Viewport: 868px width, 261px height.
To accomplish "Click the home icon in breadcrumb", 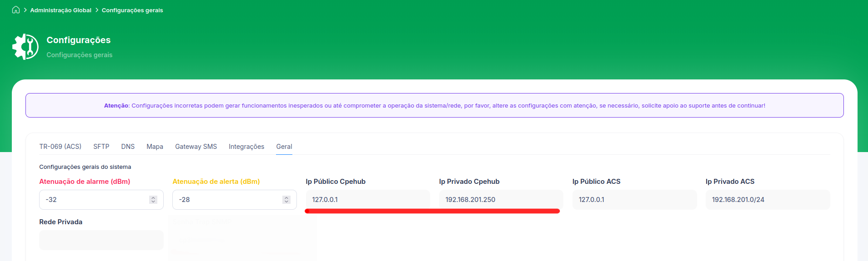I will pyautogui.click(x=16, y=10).
